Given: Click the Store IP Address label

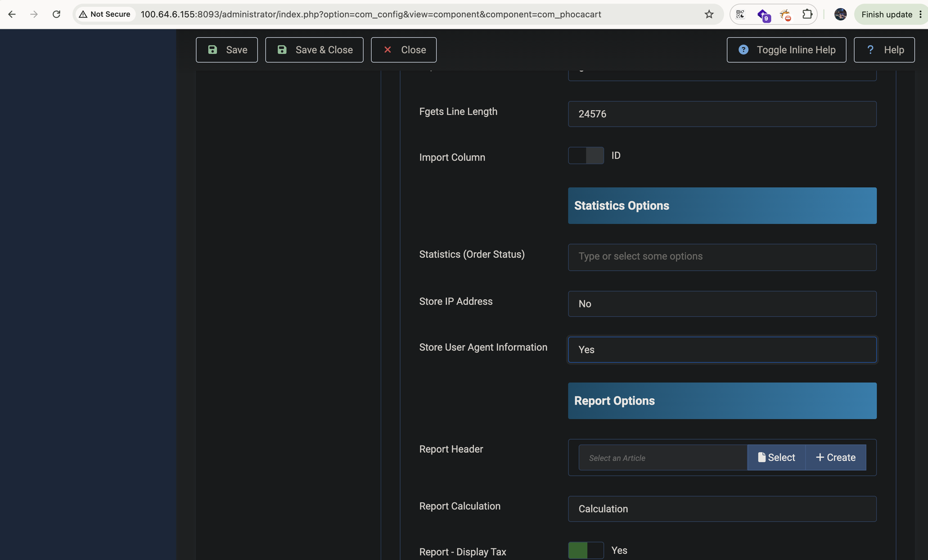Looking at the screenshot, I should 456,301.
